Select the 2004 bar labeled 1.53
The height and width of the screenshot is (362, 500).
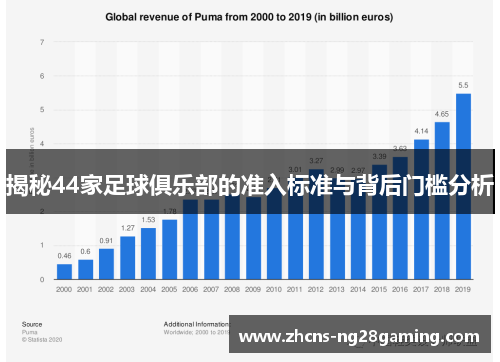pos(148,254)
